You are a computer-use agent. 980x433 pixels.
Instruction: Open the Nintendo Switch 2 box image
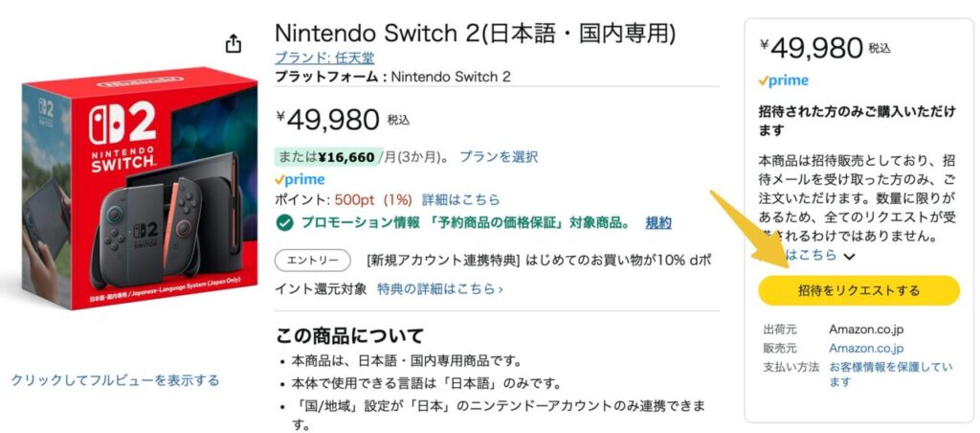[140, 187]
